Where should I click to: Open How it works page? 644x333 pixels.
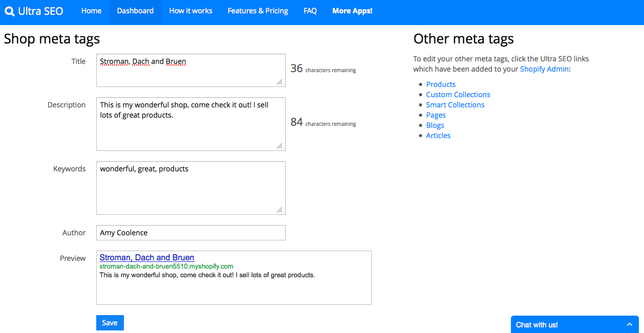click(x=190, y=11)
